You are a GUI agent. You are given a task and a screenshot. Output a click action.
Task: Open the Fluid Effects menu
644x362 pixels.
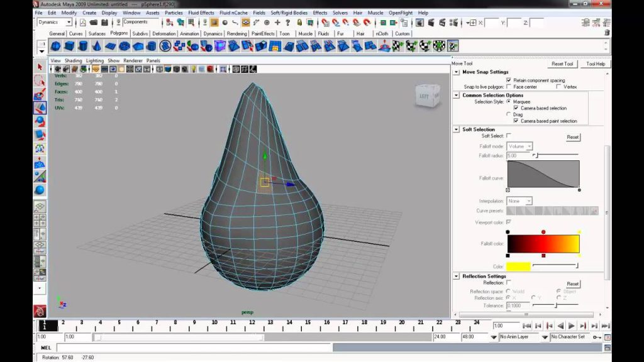pos(201,13)
